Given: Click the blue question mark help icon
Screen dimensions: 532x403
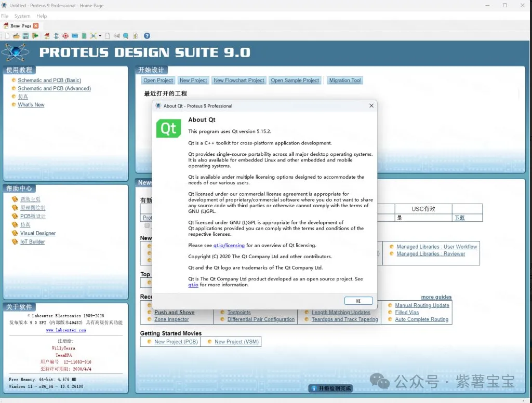Looking at the screenshot, I should (x=147, y=36).
